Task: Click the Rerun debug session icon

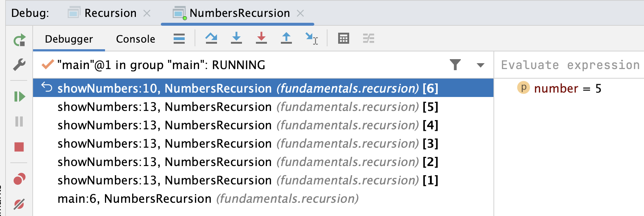Action: coord(19,40)
